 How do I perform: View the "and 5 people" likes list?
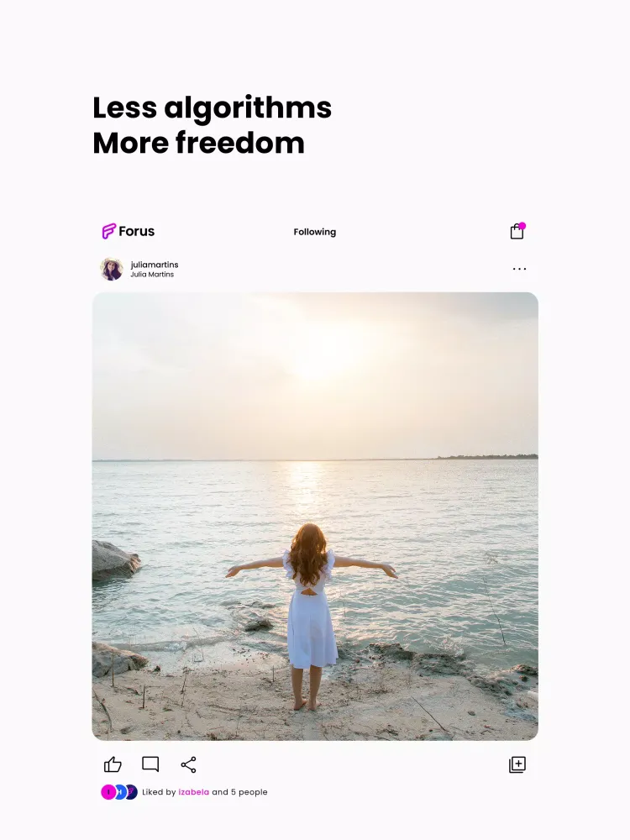[x=239, y=792]
